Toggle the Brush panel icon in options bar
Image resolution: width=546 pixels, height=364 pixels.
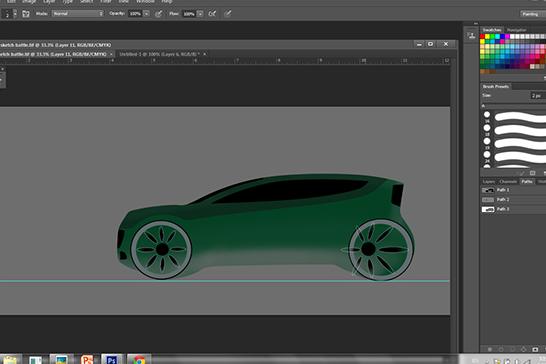[x=26, y=14]
